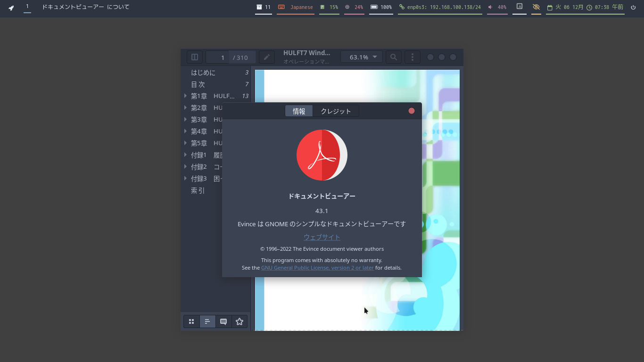Click the network link icon for enp0s3

click(x=402, y=7)
